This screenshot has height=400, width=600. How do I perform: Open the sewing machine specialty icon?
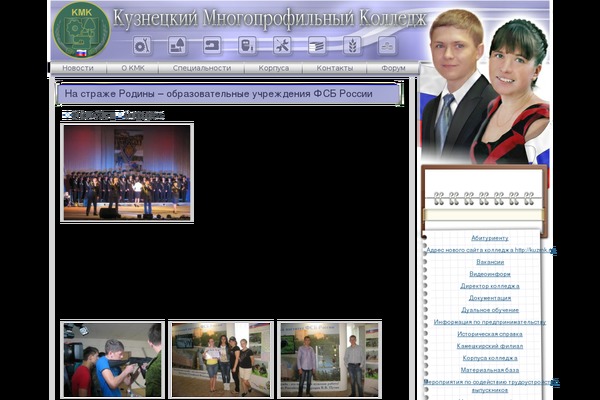[x=212, y=46]
